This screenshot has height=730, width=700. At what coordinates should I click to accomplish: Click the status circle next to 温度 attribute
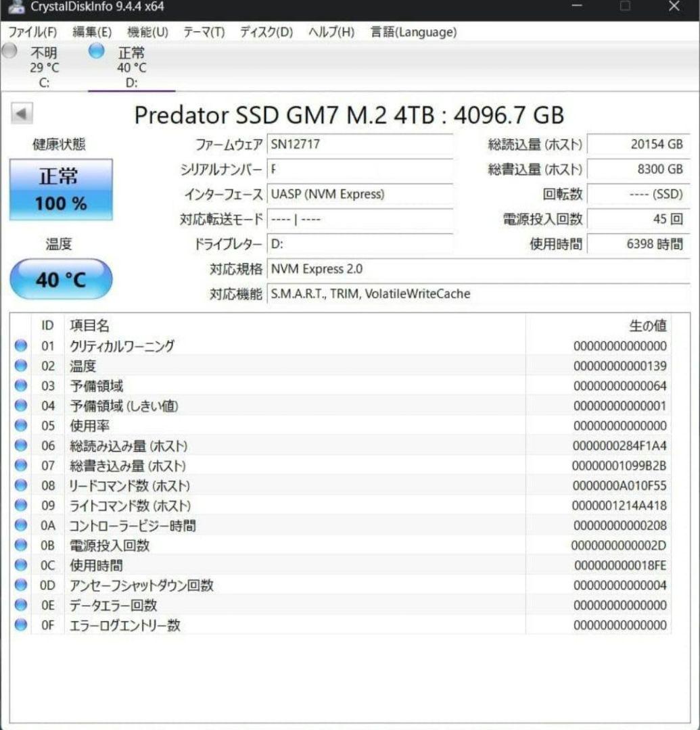click(x=21, y=366)
